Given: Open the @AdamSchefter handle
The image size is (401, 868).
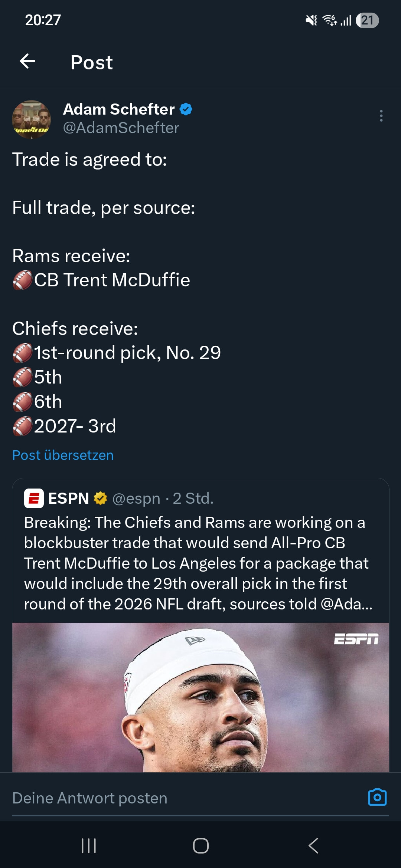Looking at the screenshot, I should 121,128.
